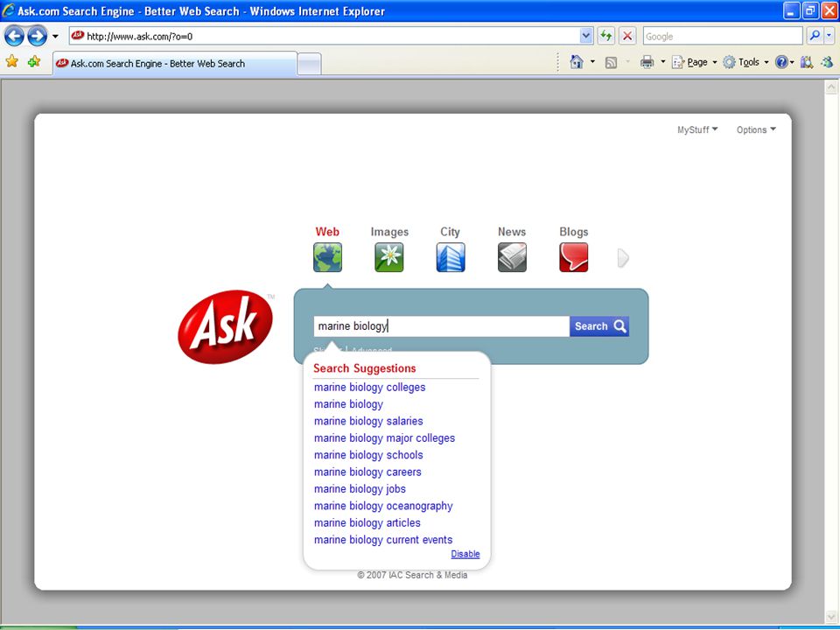Choose suggestion marine biology current events
840x630 pixels.
pos(383,540)
